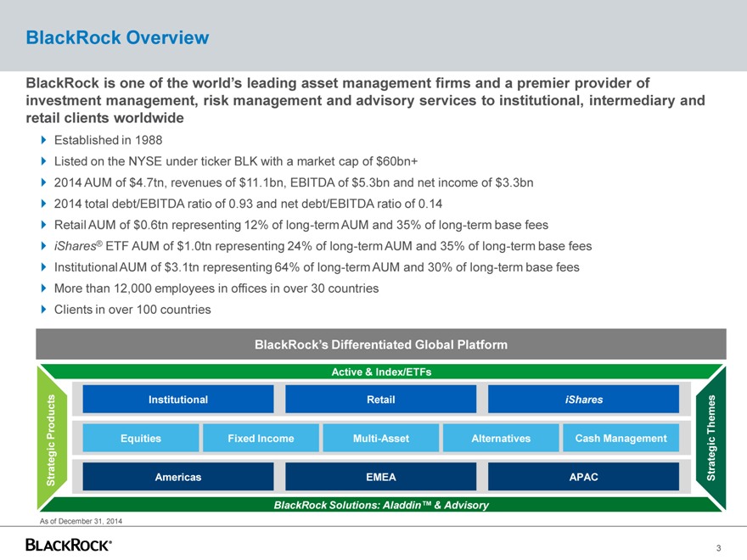
Task: Select the Alternatives box
Action: pos(501,439)
